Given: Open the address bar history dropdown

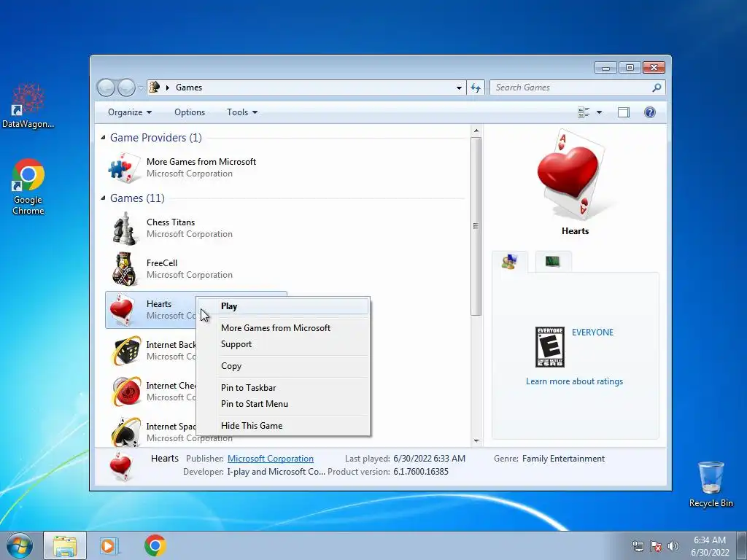Looking at the screenshot, I should pos(459,87).
